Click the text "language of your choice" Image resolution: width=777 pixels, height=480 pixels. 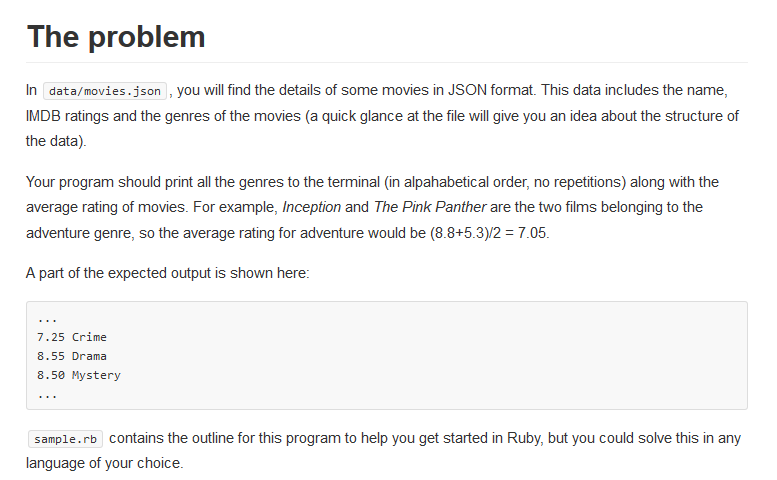[104, 463]
